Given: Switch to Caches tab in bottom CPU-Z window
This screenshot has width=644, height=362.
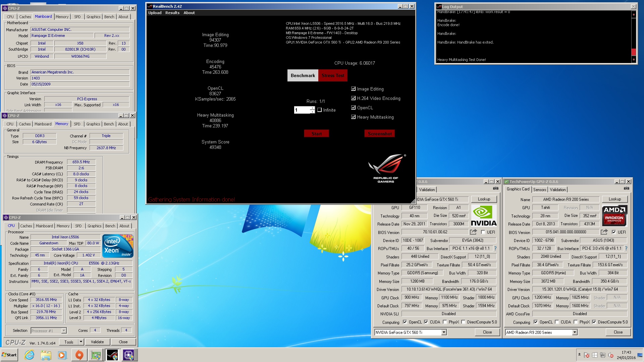Looking at the screenshot, I should pos(26,226).
